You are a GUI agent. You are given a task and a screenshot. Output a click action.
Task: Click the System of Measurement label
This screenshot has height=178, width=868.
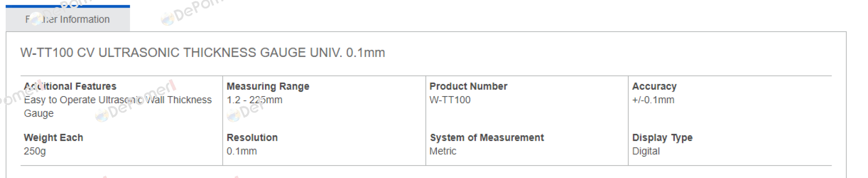[x=487, y=138]
